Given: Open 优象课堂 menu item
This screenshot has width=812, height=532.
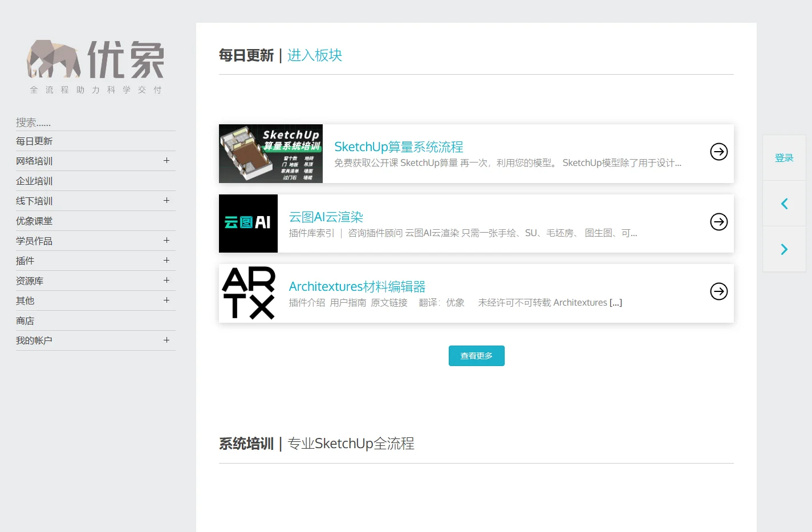Looking at the screenshot, I should (34, 221).
